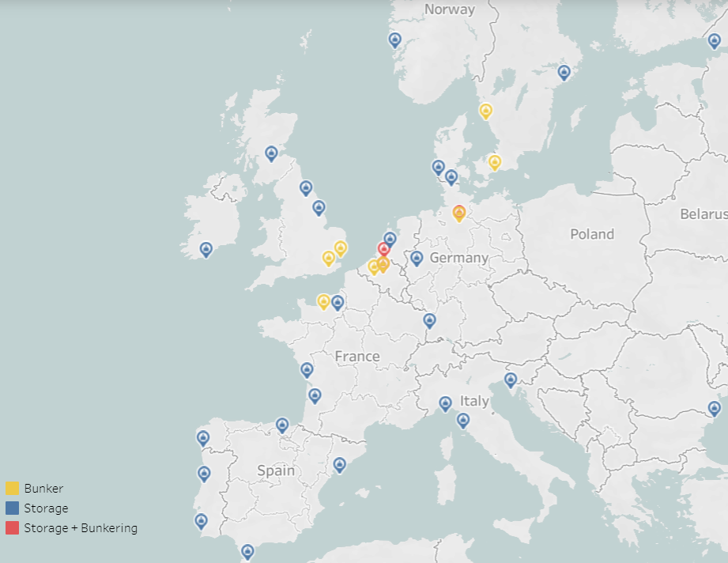The image size is (728, 563).
Task: Click the blue storage marker in the northern Adriatic
Action: [511, 380]
